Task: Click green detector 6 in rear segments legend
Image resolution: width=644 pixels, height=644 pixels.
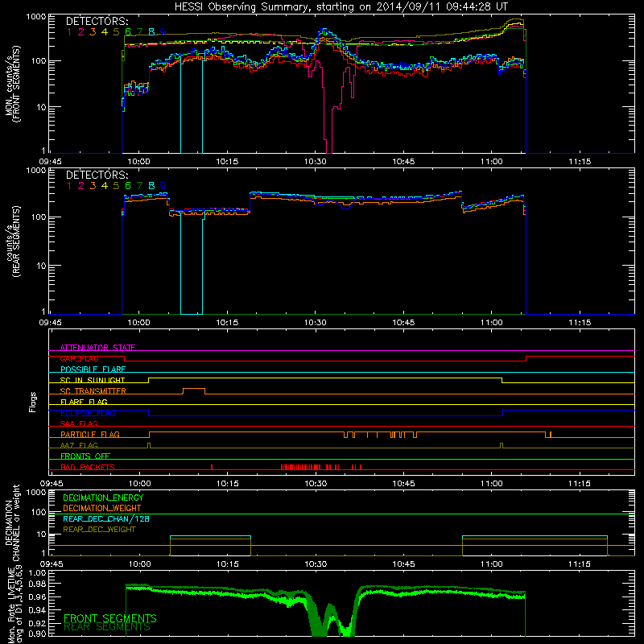Action: 128,186
